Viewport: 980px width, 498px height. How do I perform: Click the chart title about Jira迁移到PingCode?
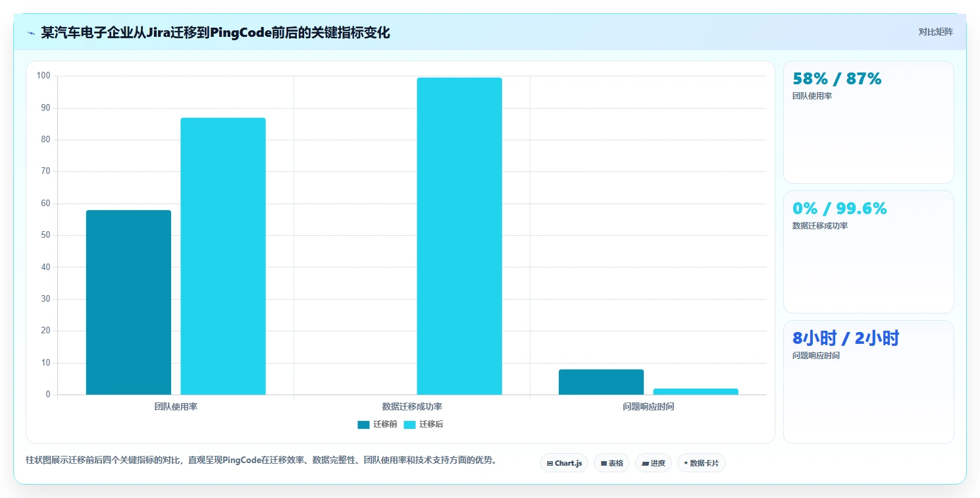click(215, 32)
